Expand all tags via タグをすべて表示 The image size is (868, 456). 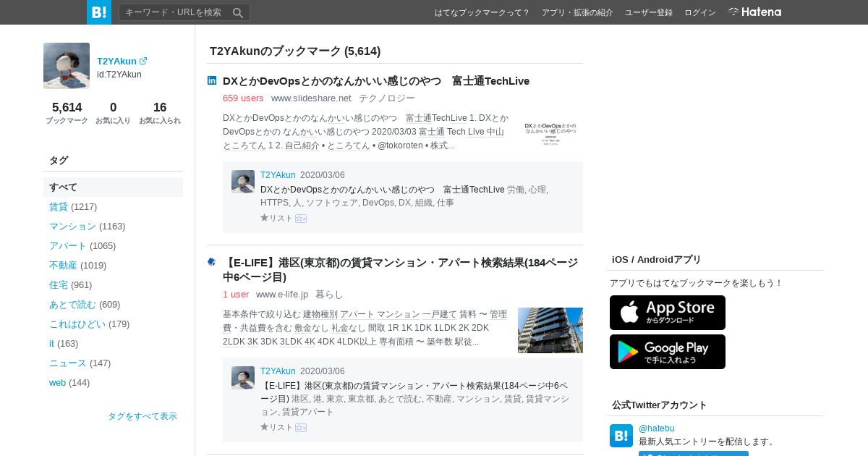[142, 416]
